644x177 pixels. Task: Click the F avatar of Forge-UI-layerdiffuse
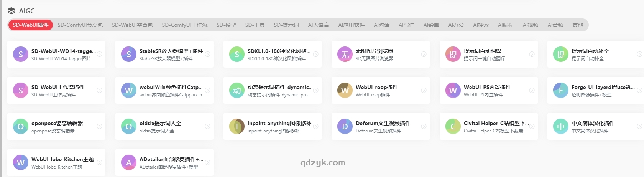[x=561, y=90]
